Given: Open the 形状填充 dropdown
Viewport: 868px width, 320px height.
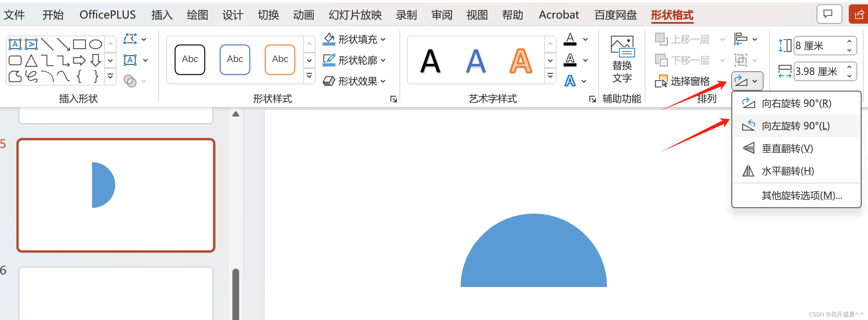Looking at the screenshot, I should pos(354,39).
